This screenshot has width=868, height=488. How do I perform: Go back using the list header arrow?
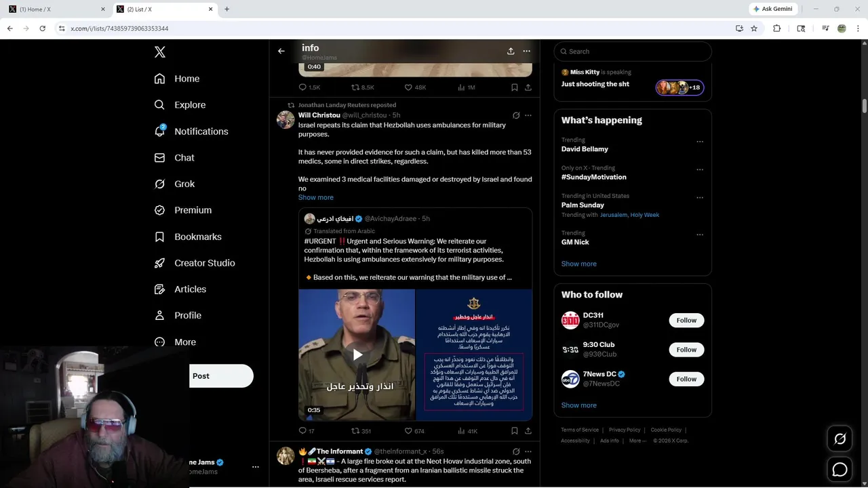[x=281, y=51]
